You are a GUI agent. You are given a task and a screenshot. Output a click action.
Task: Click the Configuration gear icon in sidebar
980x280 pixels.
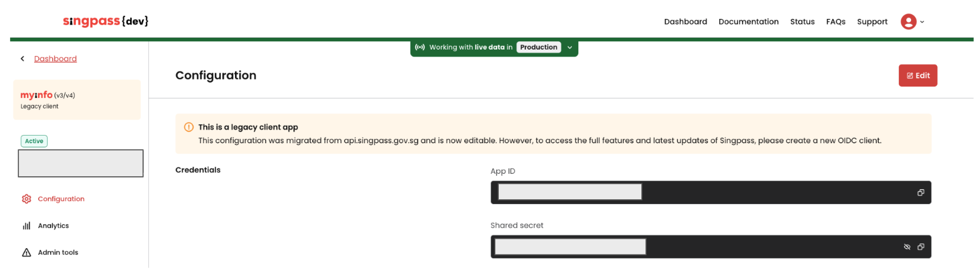tap(27, 199)
